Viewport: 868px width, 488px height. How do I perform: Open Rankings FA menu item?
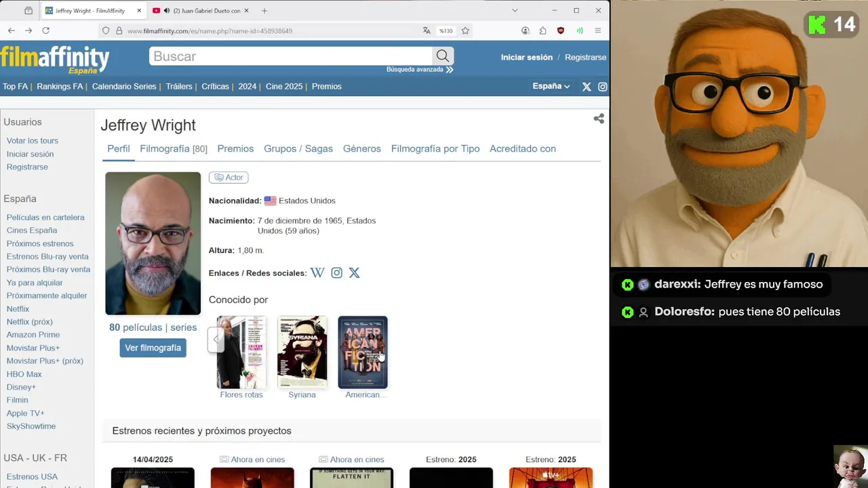click(60, 86)
